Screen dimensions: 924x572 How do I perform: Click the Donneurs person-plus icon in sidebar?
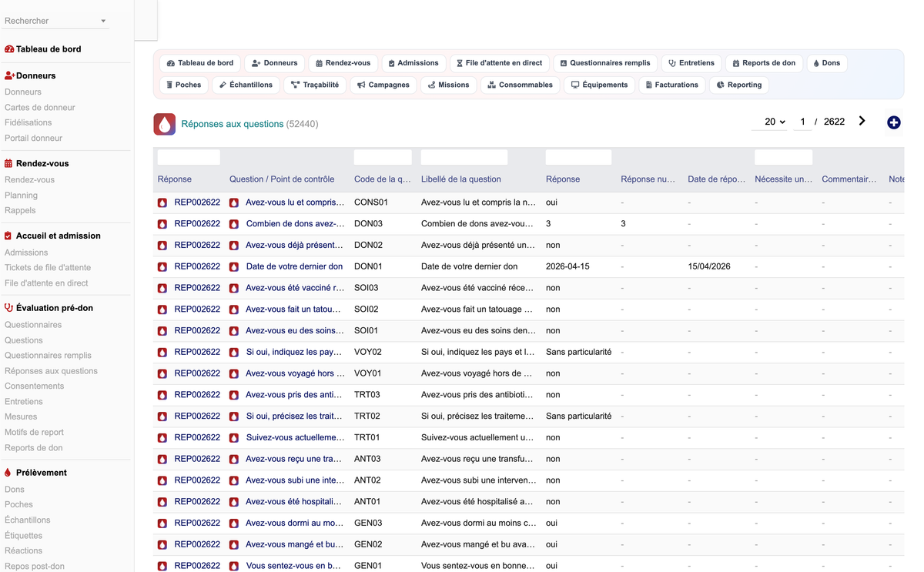tap(9, 75)
